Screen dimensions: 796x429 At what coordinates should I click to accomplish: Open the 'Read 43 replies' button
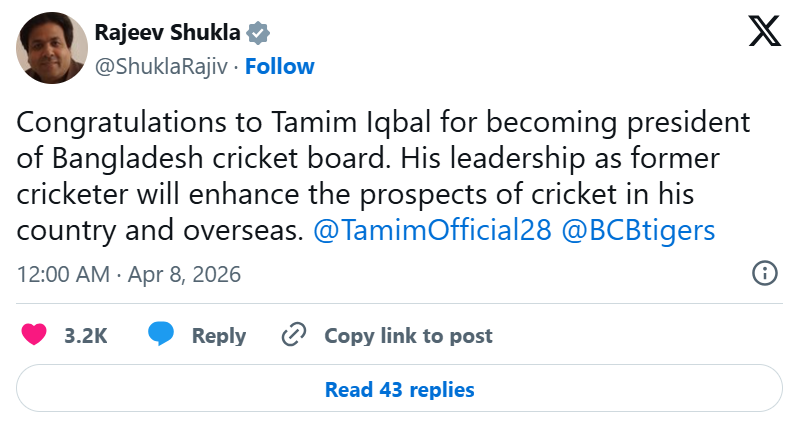pyautogui.click(x=399, y=389)
